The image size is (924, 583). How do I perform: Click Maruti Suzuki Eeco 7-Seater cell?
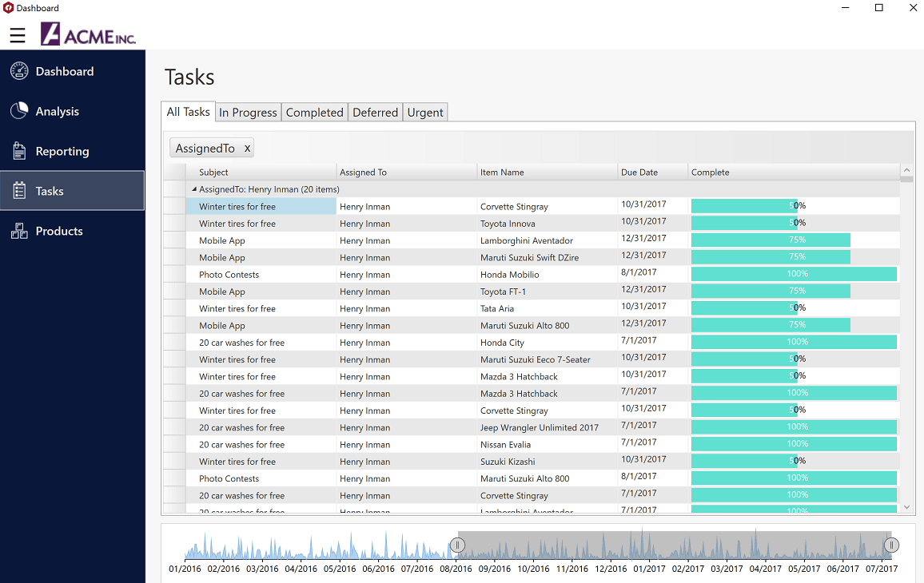click(548, 360)
